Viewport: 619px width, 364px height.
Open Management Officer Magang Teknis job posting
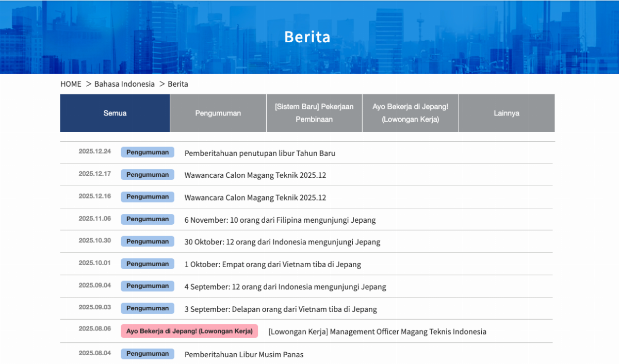(377, 332)
